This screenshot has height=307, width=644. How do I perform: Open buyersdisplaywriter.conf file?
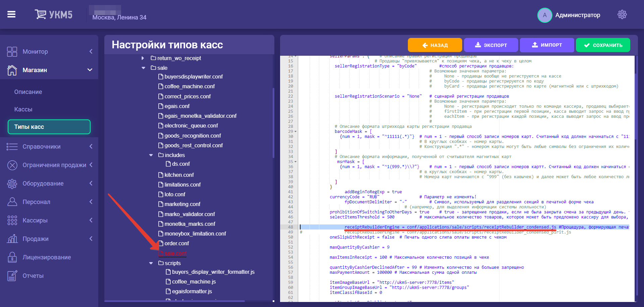(x=194, y=77)
